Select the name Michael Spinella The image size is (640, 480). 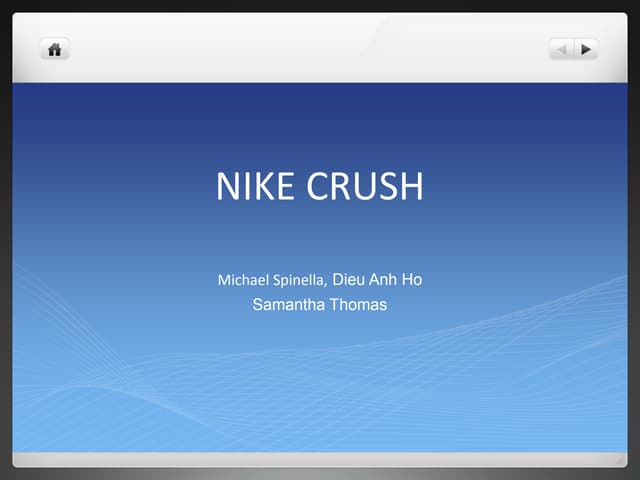(271, 280)
